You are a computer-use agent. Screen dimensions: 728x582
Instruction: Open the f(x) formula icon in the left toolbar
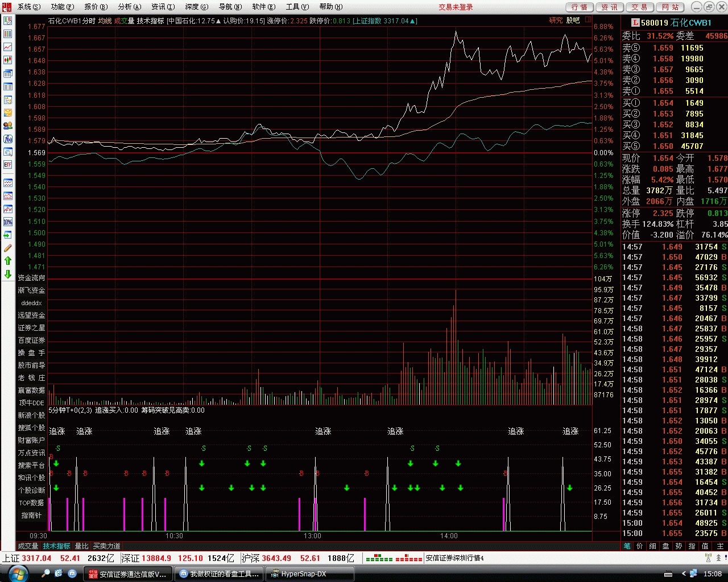(8, 139)
